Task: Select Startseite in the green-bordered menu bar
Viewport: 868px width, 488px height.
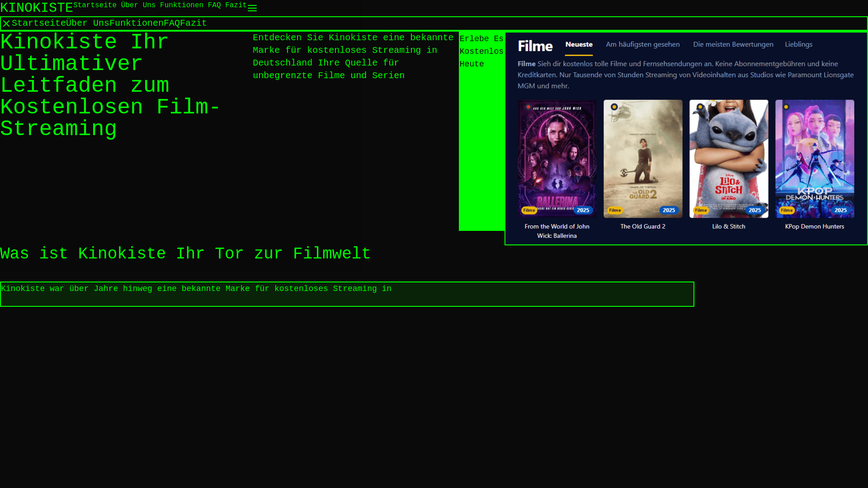Action: [x=39, y=23]
